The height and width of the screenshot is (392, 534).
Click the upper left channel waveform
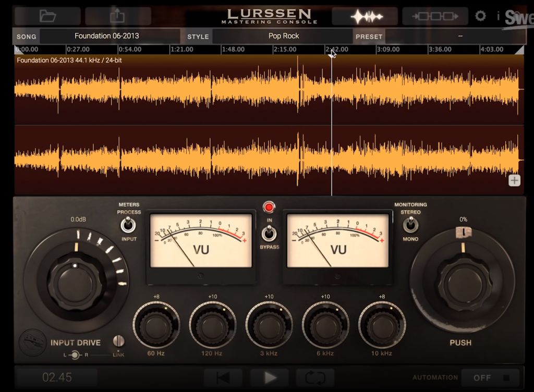pyautogui.click(x=269, y=89)
